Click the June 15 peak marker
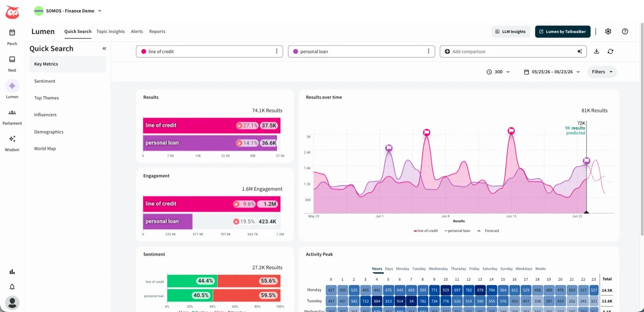The height and width of the screenshot is (312, 644). pos(511,131)
